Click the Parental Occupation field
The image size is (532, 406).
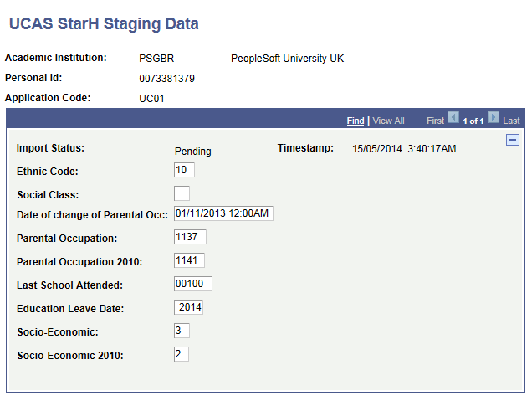190,237
